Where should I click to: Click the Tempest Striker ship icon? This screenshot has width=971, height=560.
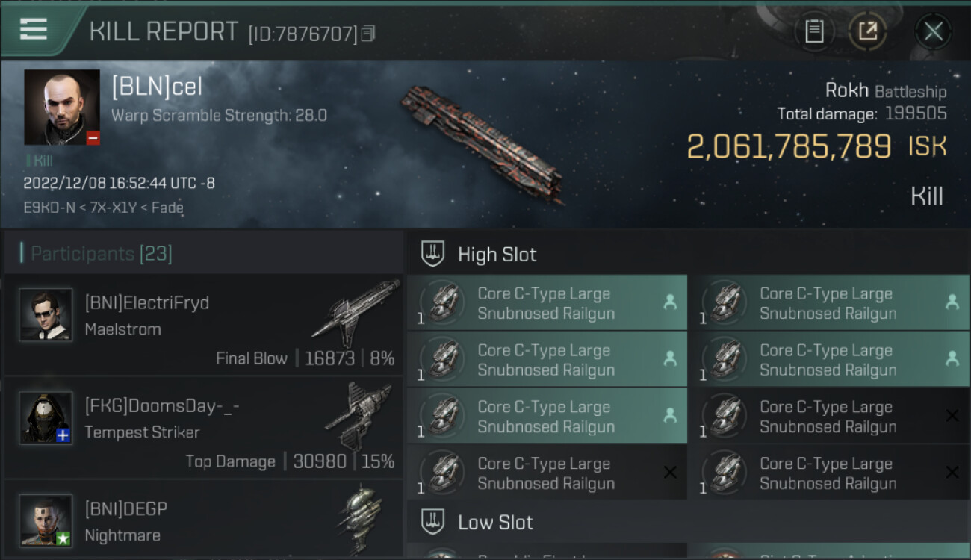pos(359,415)
